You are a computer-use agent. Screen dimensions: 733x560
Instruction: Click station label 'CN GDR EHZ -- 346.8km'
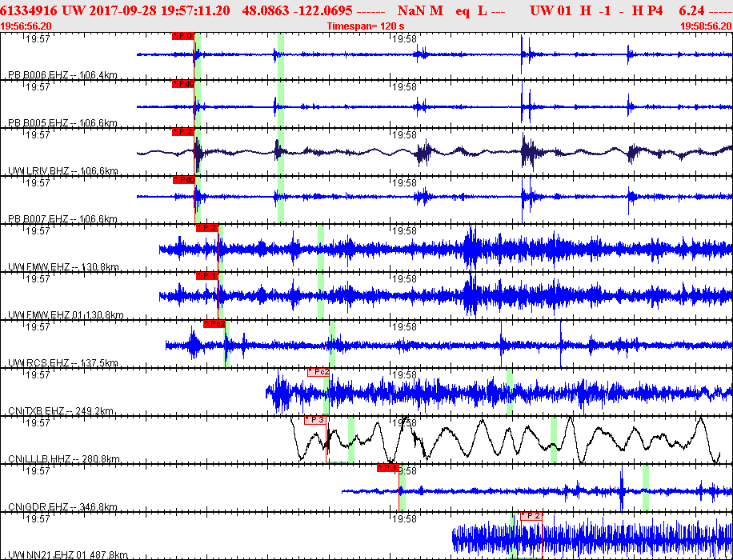pos(62,506)
